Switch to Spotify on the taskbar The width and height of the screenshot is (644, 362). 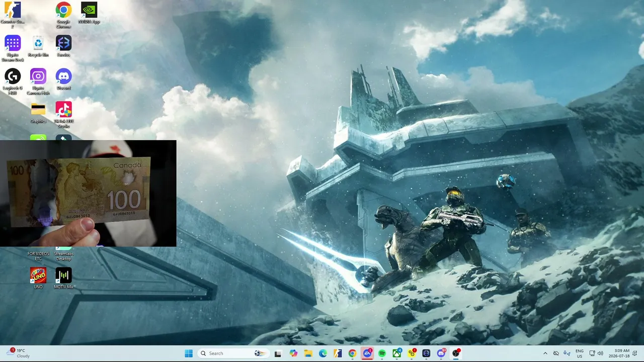[x=382, y=353]
